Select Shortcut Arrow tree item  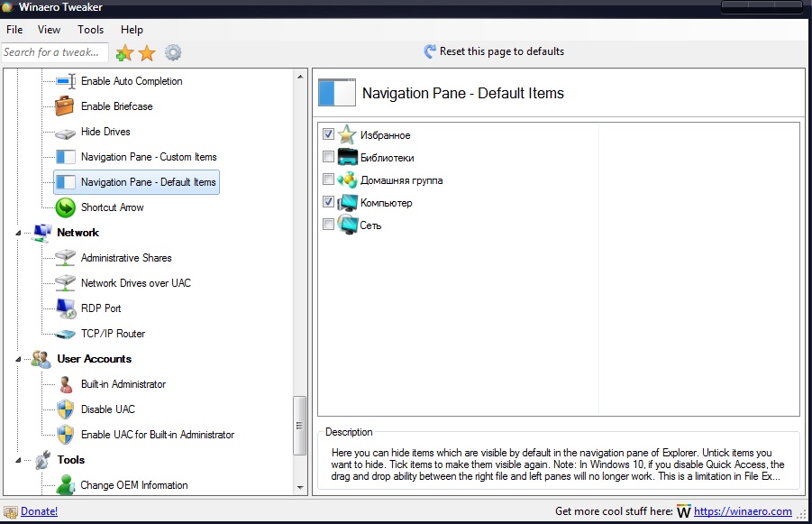[113, 207]
